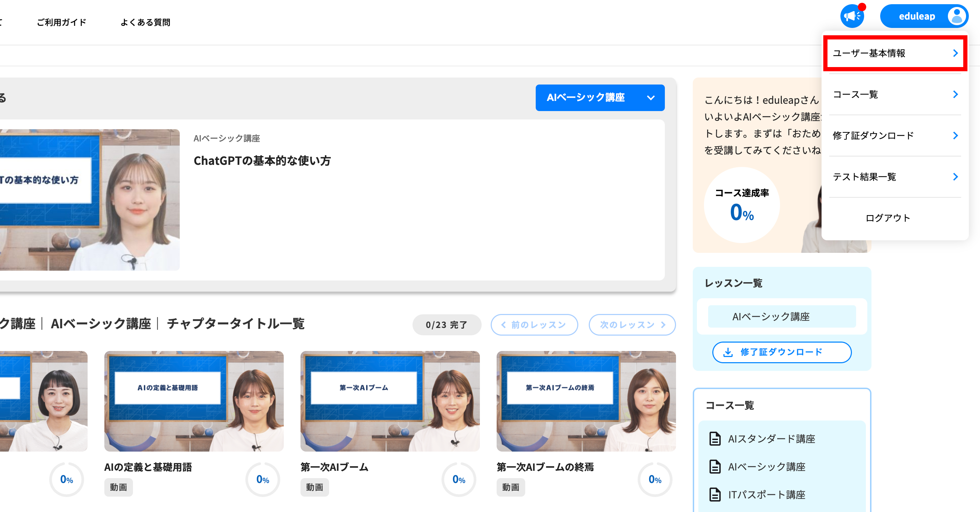
Task: Choose 修了証ダウンロード in the user menu
Action: 895,135
